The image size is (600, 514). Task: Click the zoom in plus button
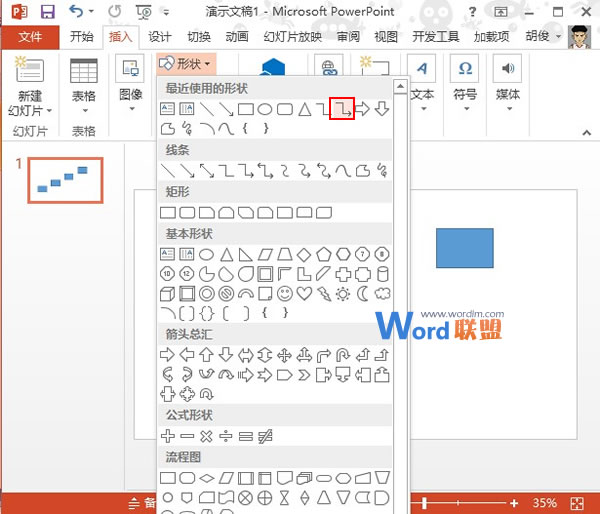tap(514, 503)
